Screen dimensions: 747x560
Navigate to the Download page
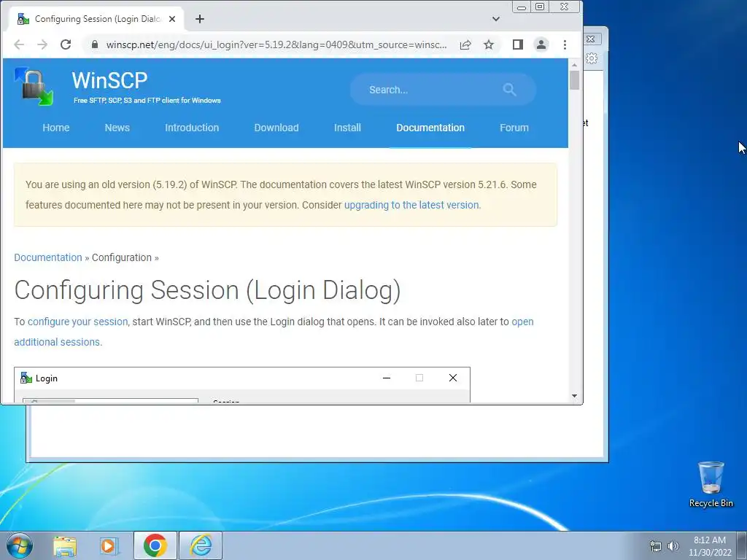pyautogui.click(x=276, y=128)
